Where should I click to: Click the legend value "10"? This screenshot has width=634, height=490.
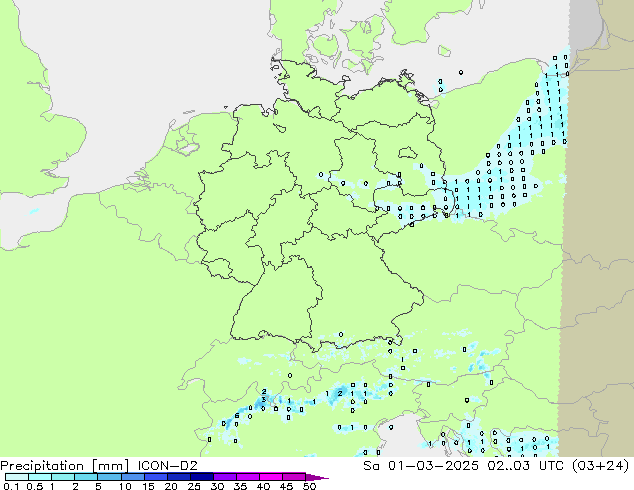point(125,486)
